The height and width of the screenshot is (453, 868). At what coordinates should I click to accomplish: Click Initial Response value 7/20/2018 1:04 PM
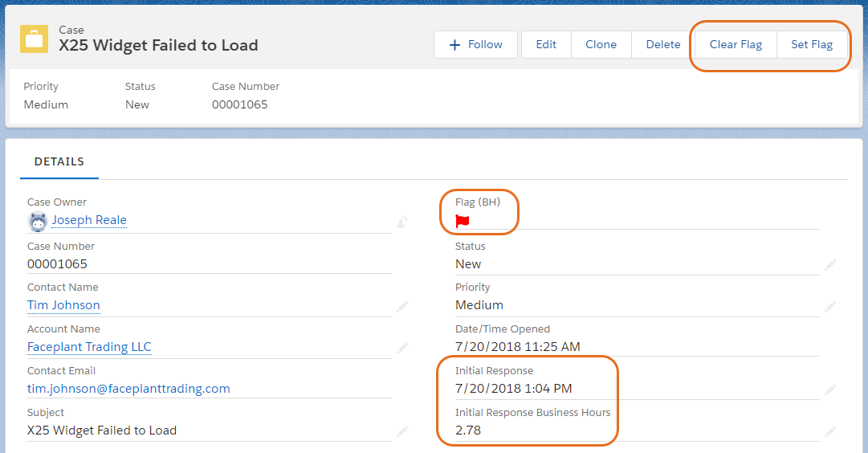click(x=514, y=389)
